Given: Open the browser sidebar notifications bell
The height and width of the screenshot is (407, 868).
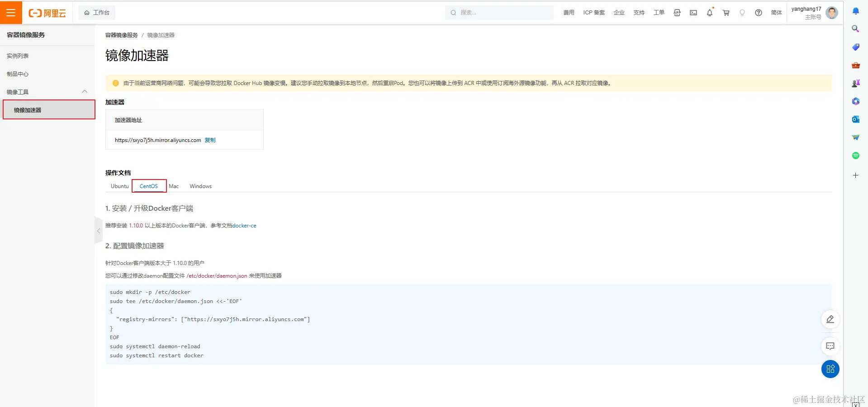Looking at the screenshot, I should pyautogui.click(x=855, y=11).
